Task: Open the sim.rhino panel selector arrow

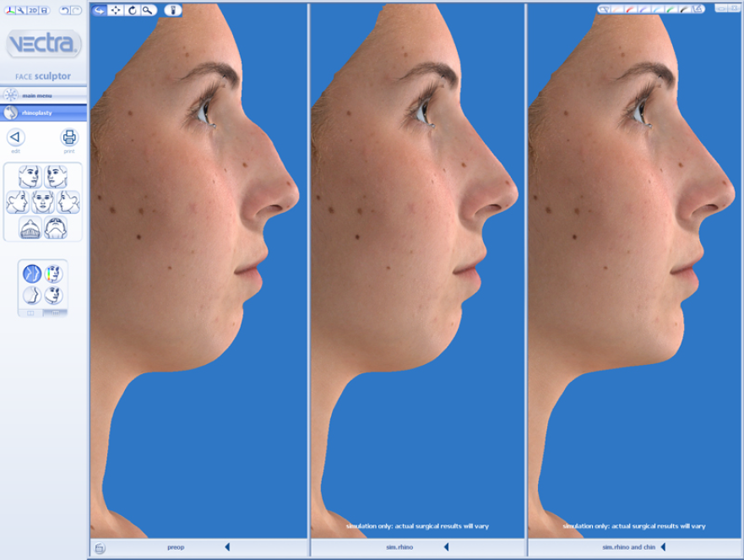Action: [x=446, y=547]
